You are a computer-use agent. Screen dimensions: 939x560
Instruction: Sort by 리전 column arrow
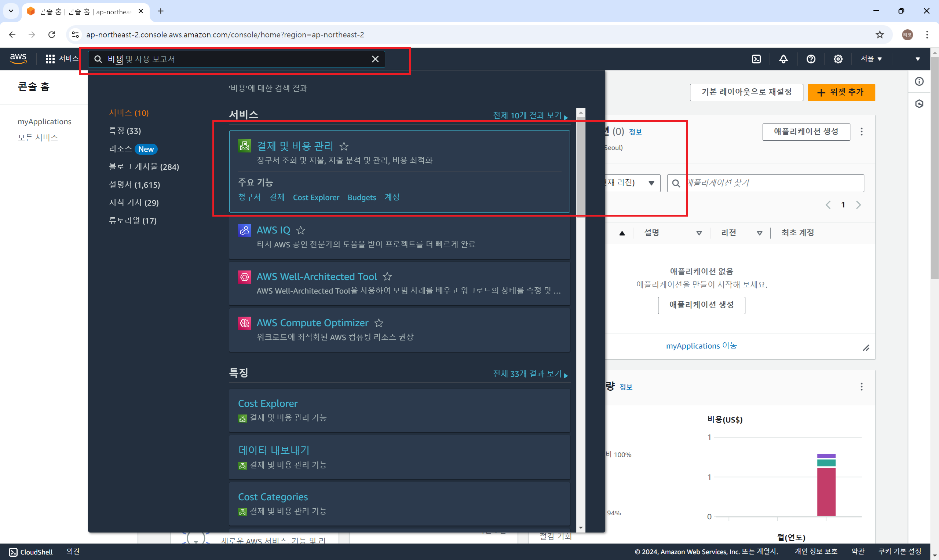[759, 233]
